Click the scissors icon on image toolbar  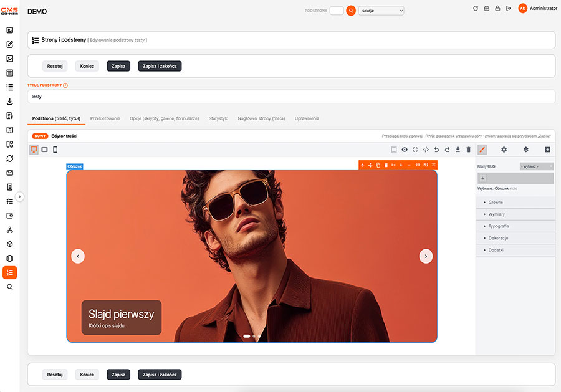(x=393, y=165)
